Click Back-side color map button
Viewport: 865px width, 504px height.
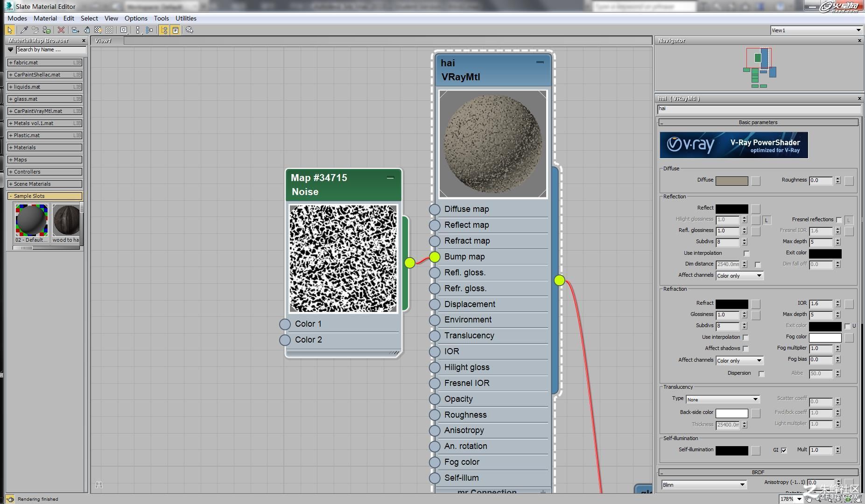point(756,413)
